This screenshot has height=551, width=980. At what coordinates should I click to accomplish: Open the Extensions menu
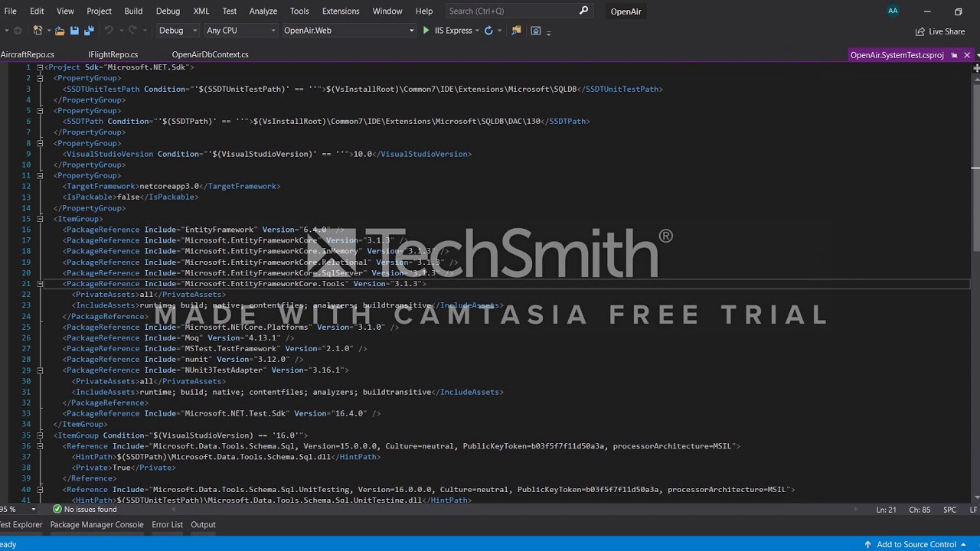[341, 11]
